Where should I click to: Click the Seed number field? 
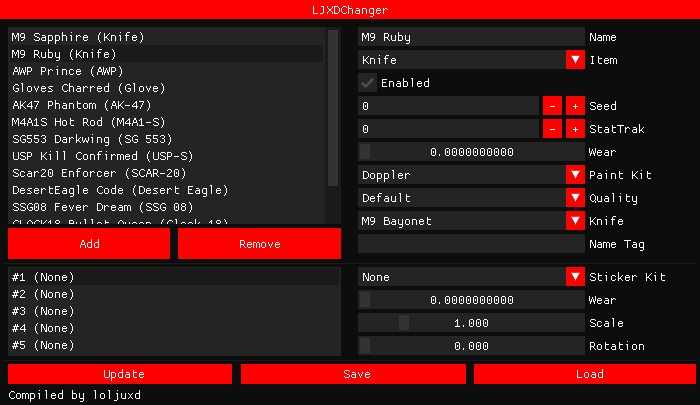449,106
